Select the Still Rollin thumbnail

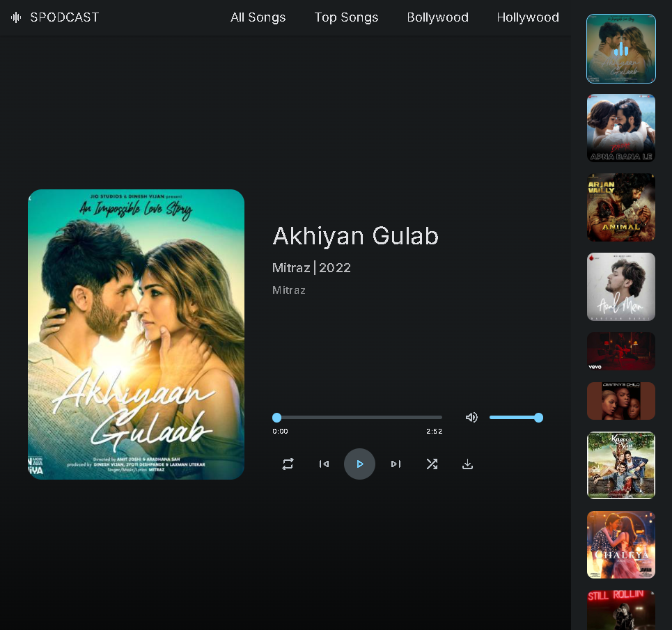point(621,610)
